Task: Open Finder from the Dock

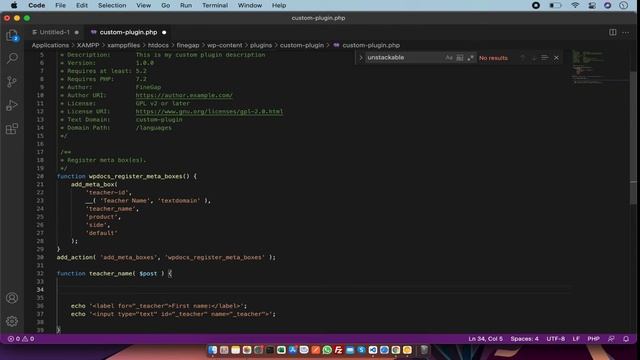Action: (x=213, y=350)
